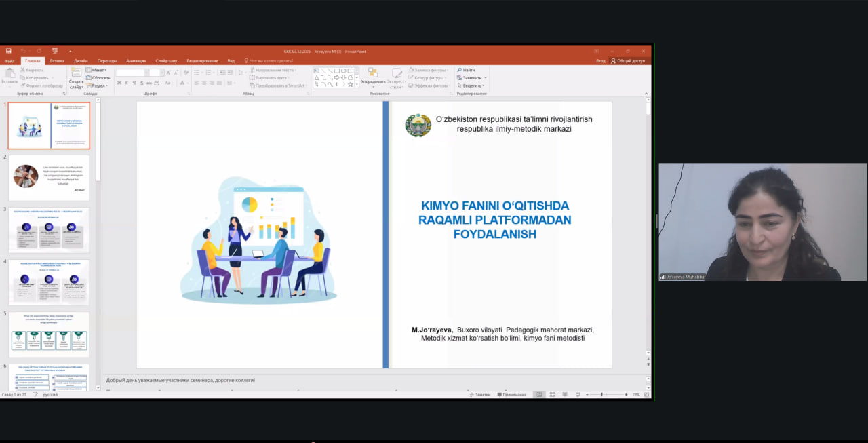
Task: Select the Bold formatting icon
Action: tap(119, 83)
